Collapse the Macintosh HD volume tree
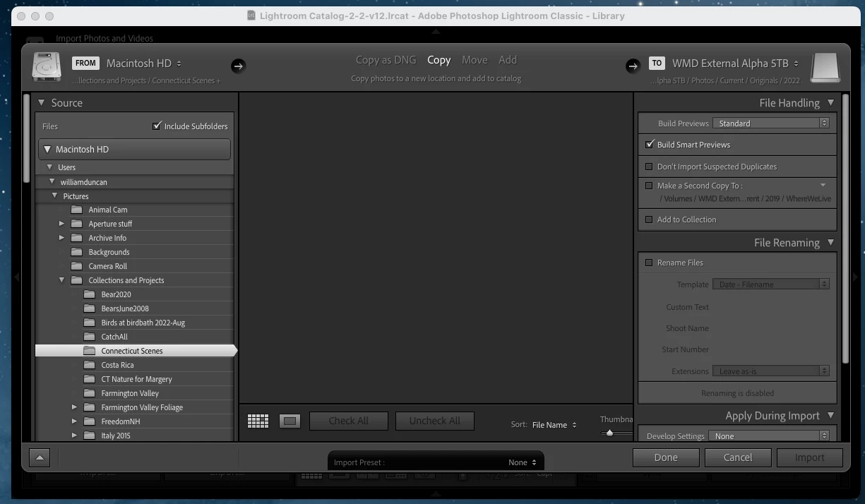The height and width of the screenshot is (504, 865). coord(47,149)
